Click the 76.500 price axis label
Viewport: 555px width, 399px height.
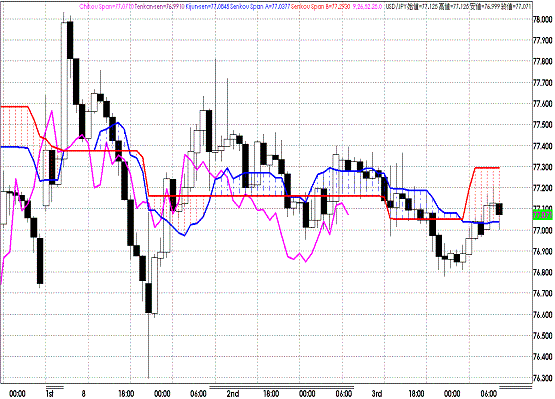pyautogui.click(x=542, y=336)
